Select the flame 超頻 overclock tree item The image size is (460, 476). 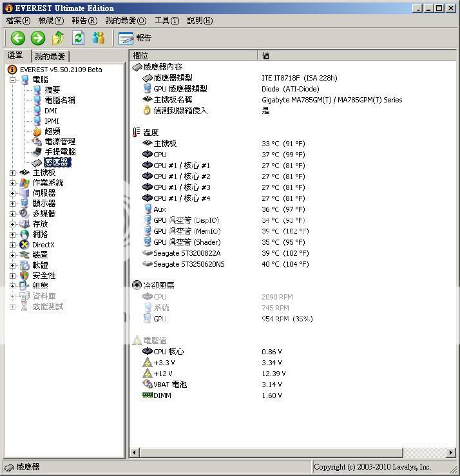point(52,131)
